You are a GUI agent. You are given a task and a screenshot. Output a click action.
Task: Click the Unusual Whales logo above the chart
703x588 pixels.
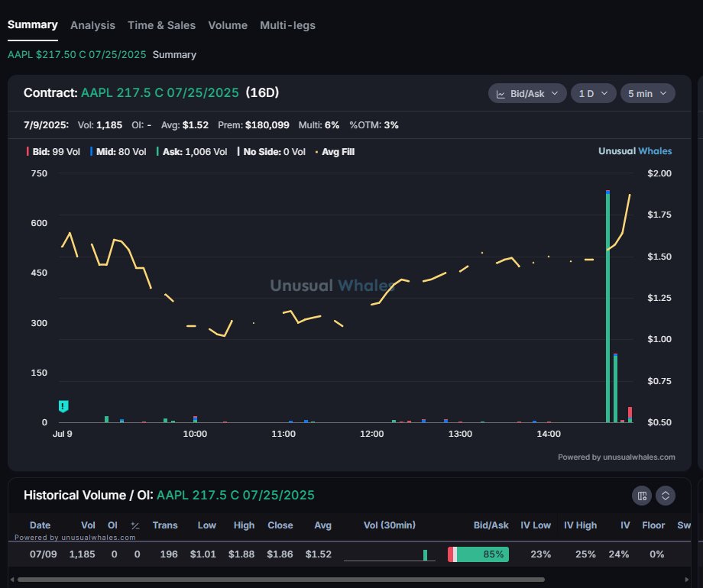[x=635, y=151]
